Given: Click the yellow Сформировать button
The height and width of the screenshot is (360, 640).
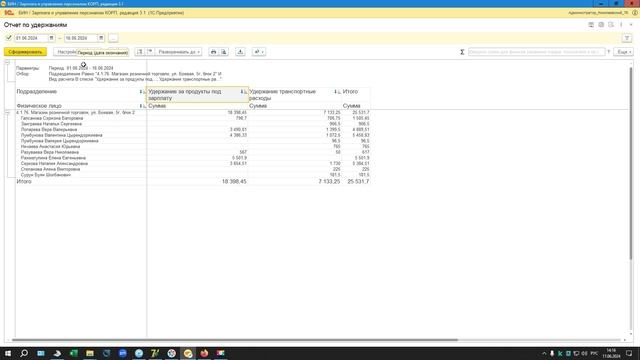Looking at the screenshot, I should (x=25, y=52).
